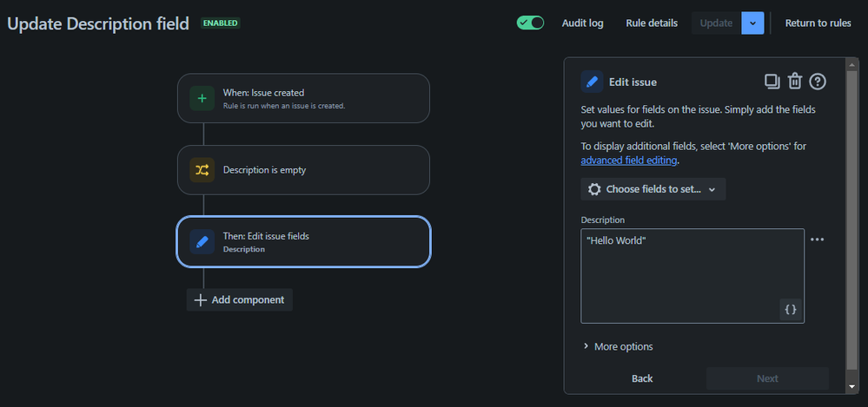Duplicate the Edit issue component
Screen dimensions: 868x407
(772, 82)
